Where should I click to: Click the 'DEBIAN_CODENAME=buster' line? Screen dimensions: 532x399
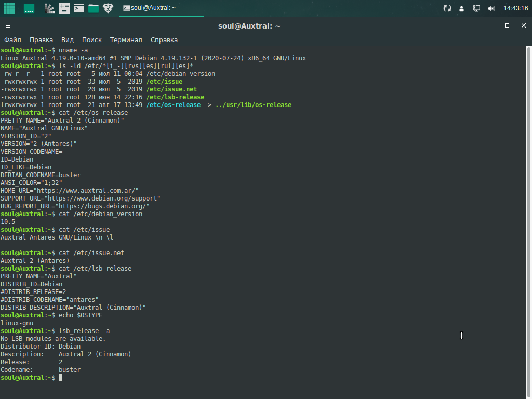[x=41, y=175]
